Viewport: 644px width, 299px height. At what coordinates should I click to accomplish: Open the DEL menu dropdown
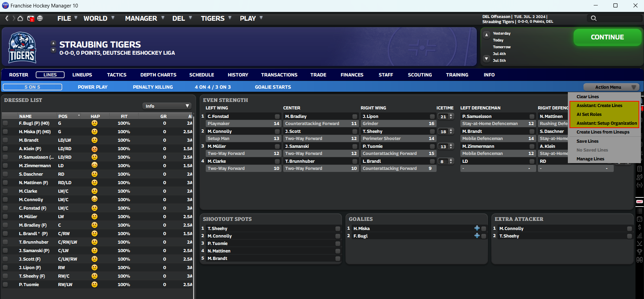point(182,18)
